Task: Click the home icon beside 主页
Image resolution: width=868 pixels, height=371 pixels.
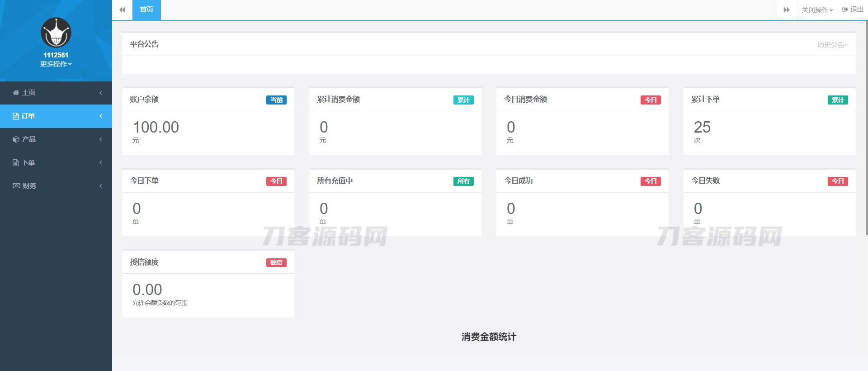Action: (x=16, y=93)
